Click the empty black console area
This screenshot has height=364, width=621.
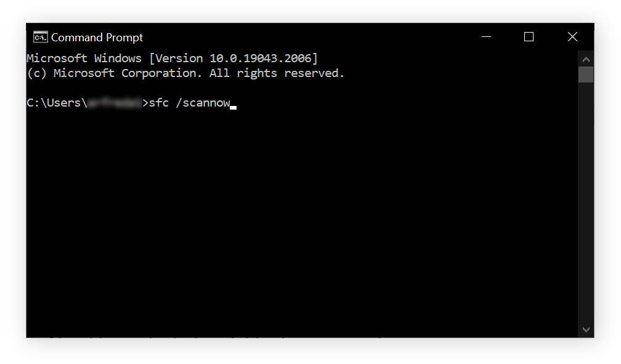pos(301,222)
